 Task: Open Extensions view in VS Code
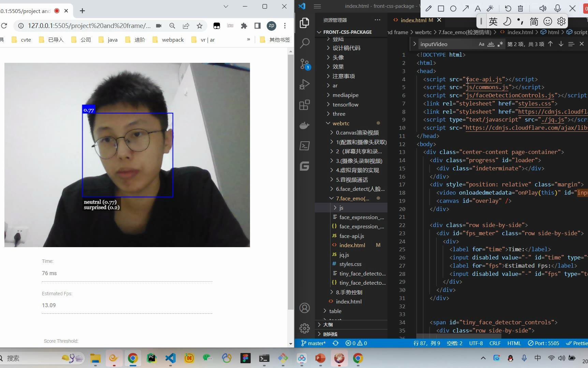click(x=304, y=105)
